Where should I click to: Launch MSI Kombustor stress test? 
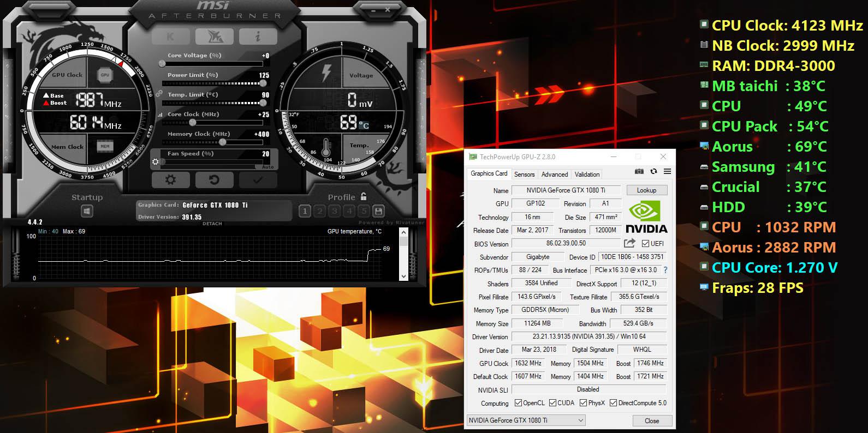click(x=170, y=37)
